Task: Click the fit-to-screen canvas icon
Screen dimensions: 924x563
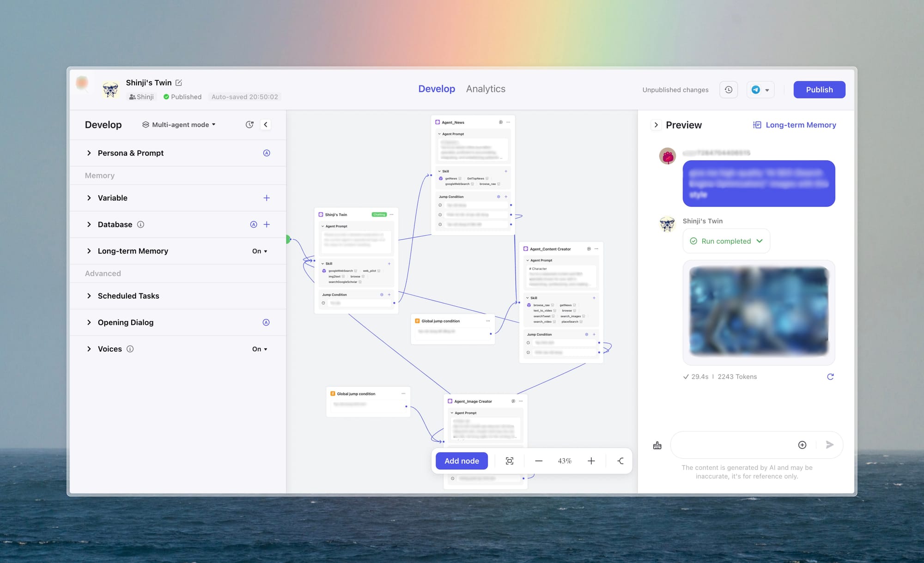Action: click(510, 461)
